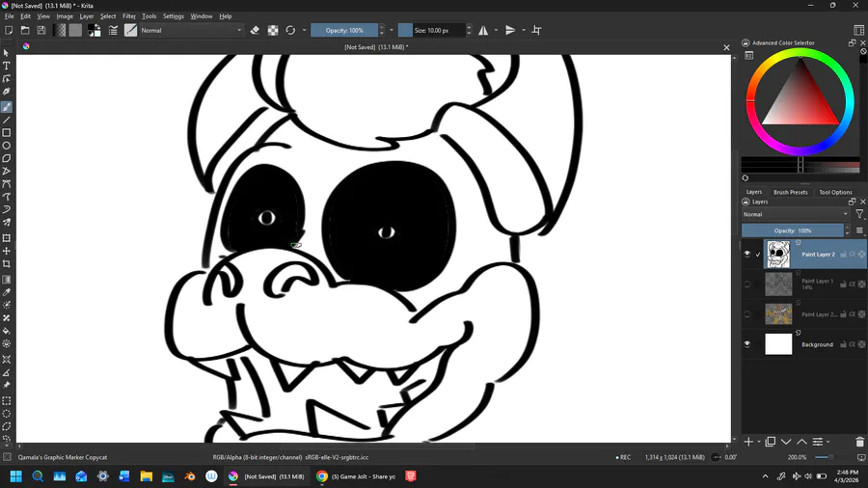The width and height of the screenshot is (868, 488).
Task: Add a new paint layer
Action: (748, 442)
